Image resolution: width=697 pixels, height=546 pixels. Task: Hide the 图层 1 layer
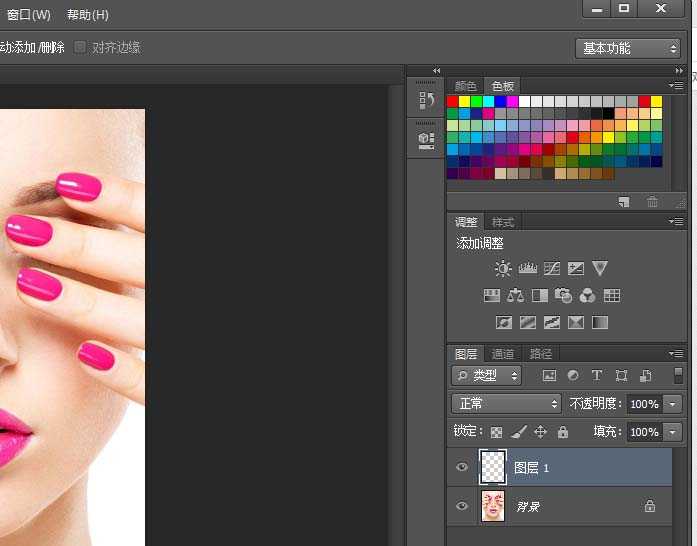(462, 467)
